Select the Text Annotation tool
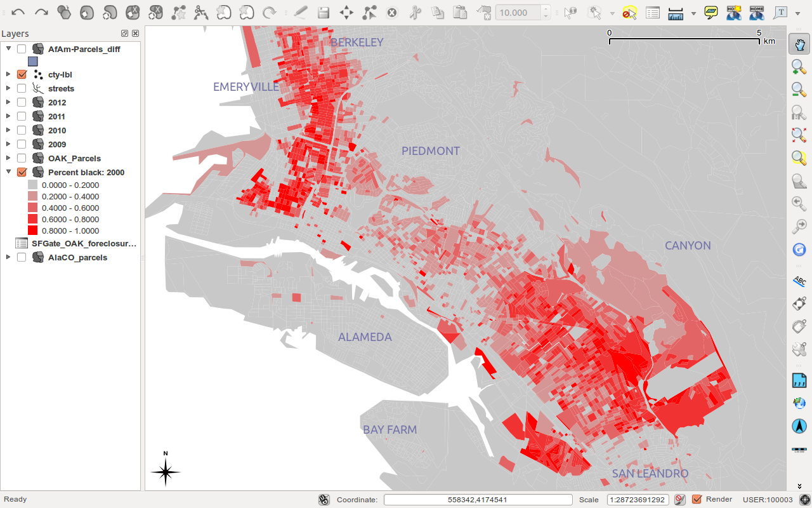 tap(780, 12)
